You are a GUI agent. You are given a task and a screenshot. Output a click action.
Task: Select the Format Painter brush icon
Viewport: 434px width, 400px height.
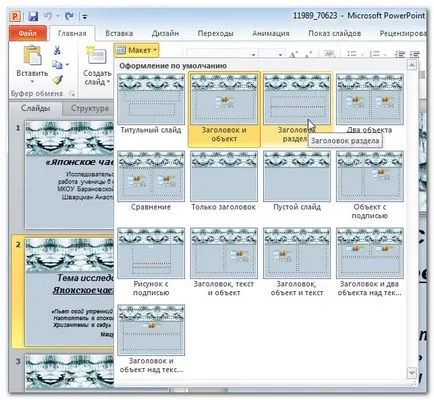(x=58, y=80)
